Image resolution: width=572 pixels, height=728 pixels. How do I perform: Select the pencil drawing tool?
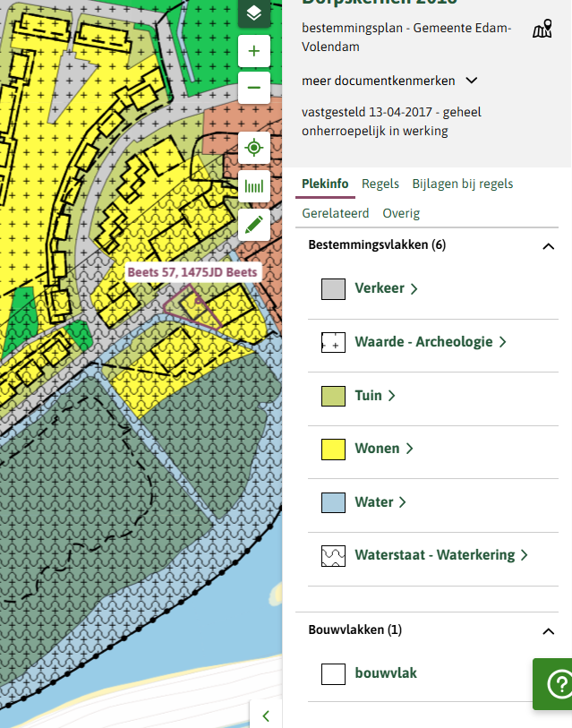pos(254,225)
